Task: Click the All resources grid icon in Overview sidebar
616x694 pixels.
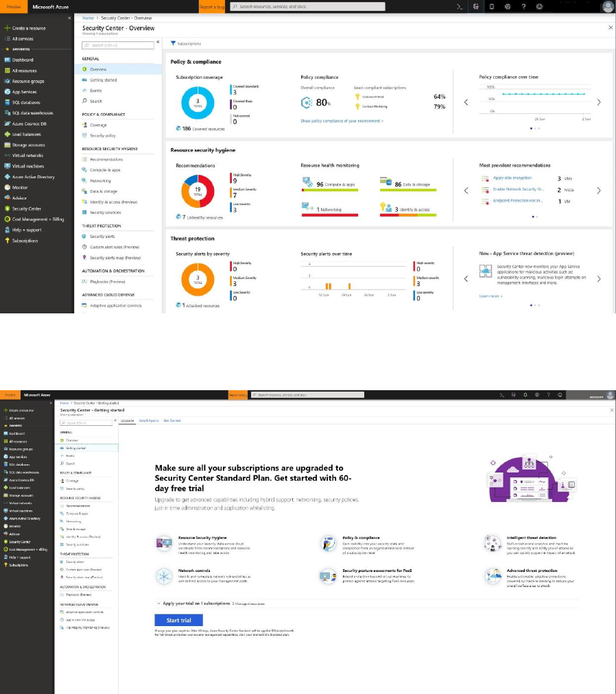Action: tap(7, 71)
